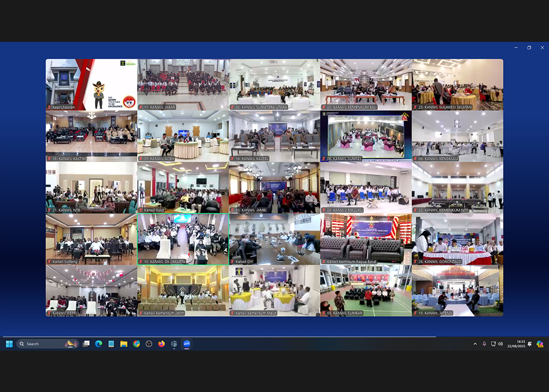The height and width of the screenshot is (392, 549).
Task: Minimize the Zoom meeting window
Action: 516,48
